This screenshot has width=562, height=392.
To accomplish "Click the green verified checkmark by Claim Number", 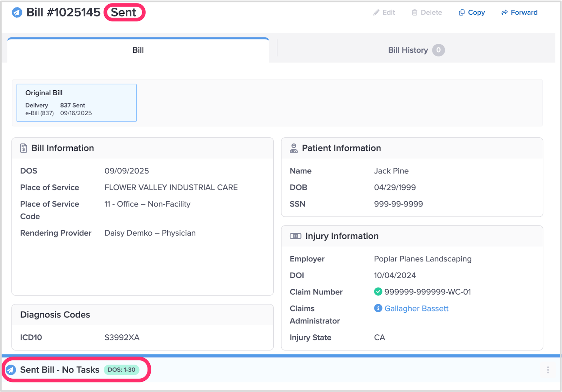I will click(378, 292).
